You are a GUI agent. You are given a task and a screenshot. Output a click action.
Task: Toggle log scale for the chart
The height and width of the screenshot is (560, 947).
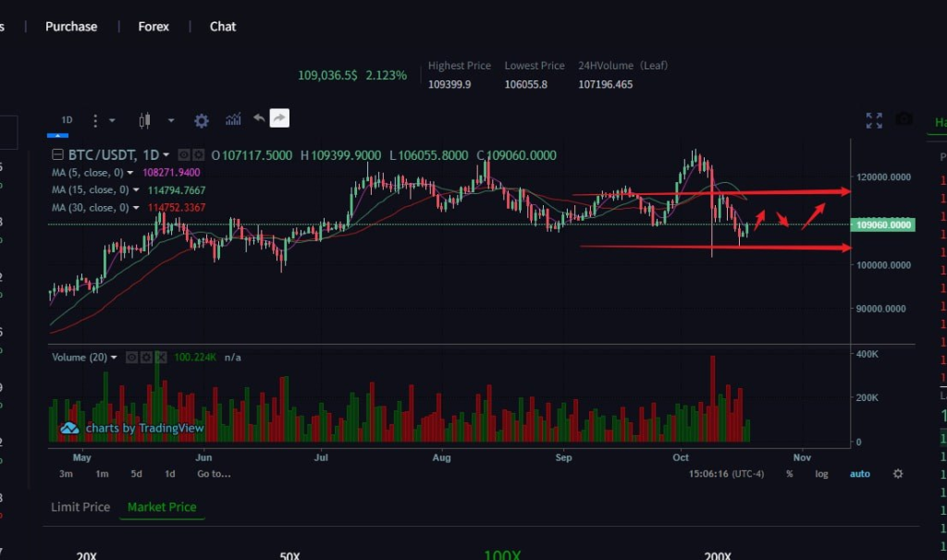[821, 474]
